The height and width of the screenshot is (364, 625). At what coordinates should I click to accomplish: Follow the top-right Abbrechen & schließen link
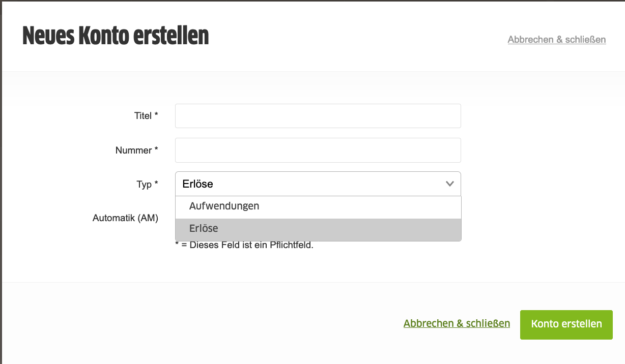pyautogui.click(x=557, y=39)
